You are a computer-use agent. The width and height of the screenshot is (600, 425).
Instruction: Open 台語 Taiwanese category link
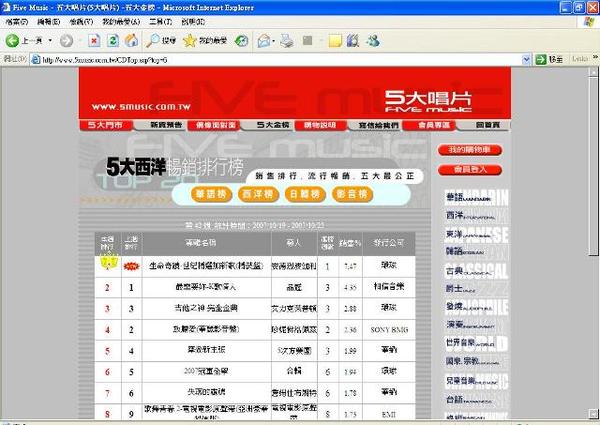(468, 400)
